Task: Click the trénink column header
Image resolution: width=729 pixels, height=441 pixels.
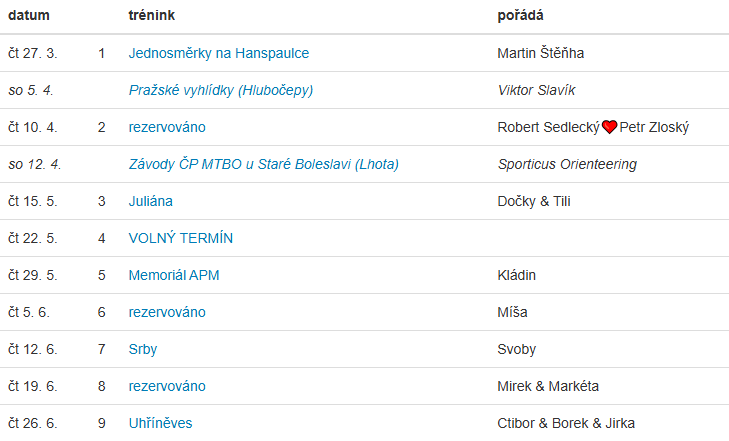Action: (155, 16)
